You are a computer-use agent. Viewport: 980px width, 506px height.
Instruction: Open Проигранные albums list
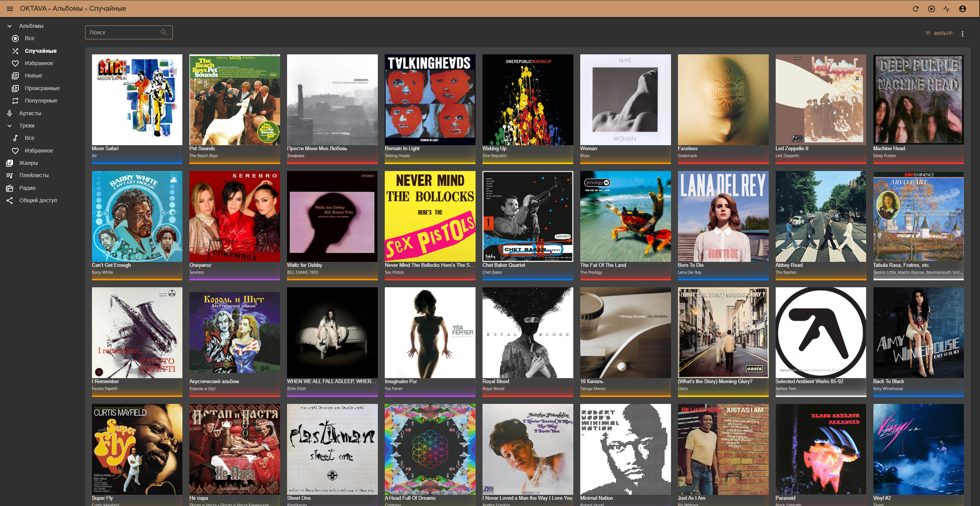42,88
